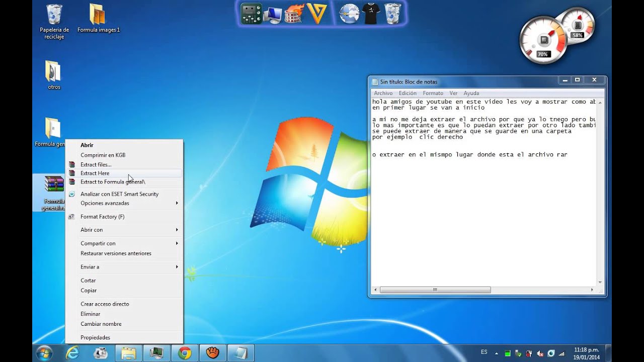Click the Show desktop strip at taskbar end
The image size is (644, 362).
pos(607,353)
